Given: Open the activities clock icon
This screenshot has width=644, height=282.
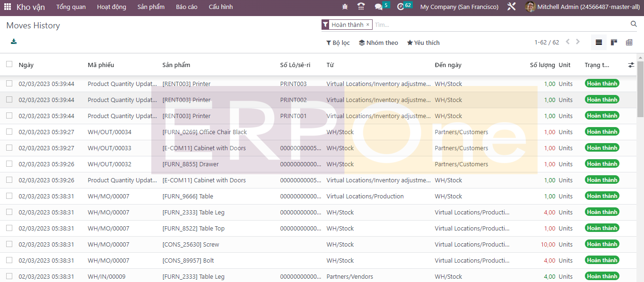Looking at the screenshot, I should pyautogui.click(x=400, y=7).
